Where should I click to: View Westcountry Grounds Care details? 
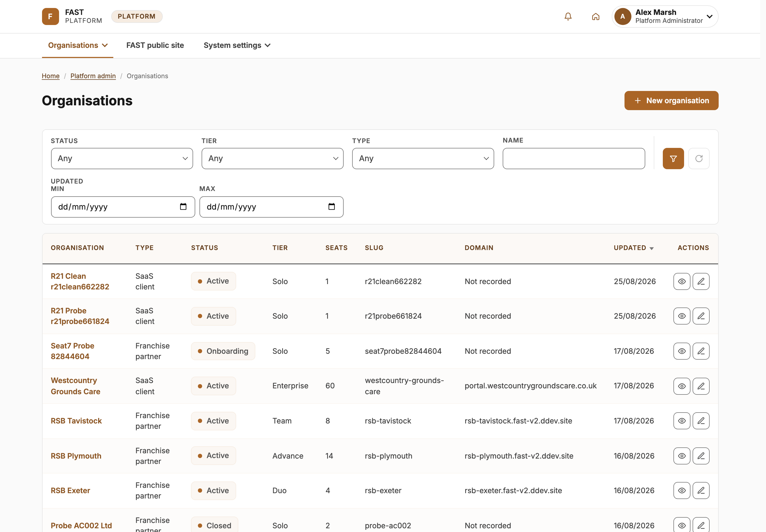pyautogui.click(x=682, y=386)
